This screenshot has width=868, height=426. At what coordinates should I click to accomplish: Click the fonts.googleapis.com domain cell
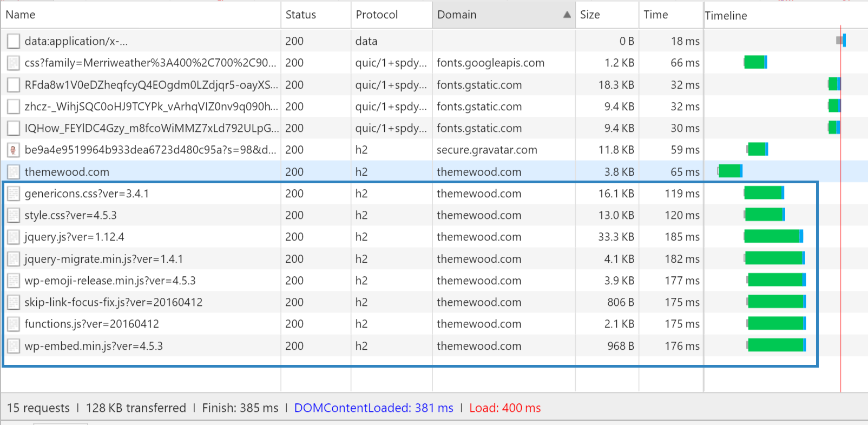490,63
